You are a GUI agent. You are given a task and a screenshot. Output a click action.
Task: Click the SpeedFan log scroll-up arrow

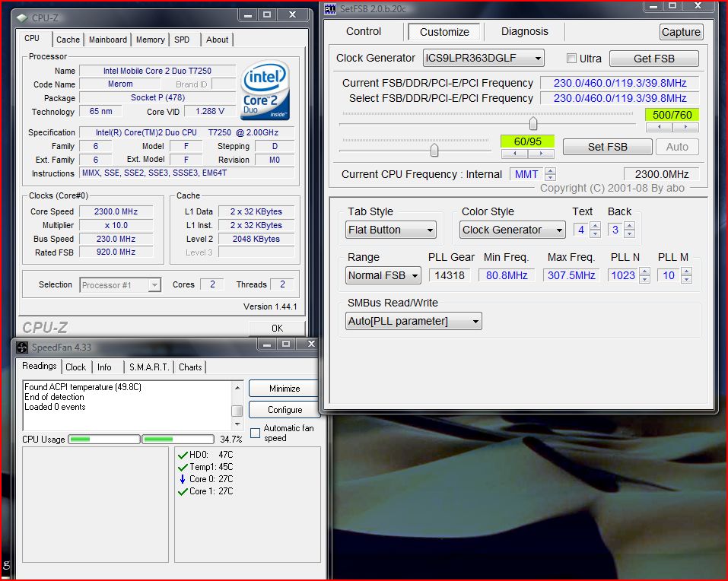click(237, 388)
